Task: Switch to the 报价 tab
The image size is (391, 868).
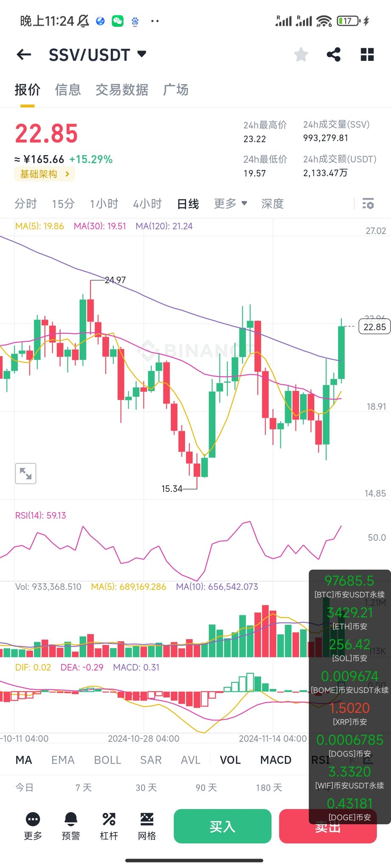Action: pyautogui.click(x=28, y=90)
